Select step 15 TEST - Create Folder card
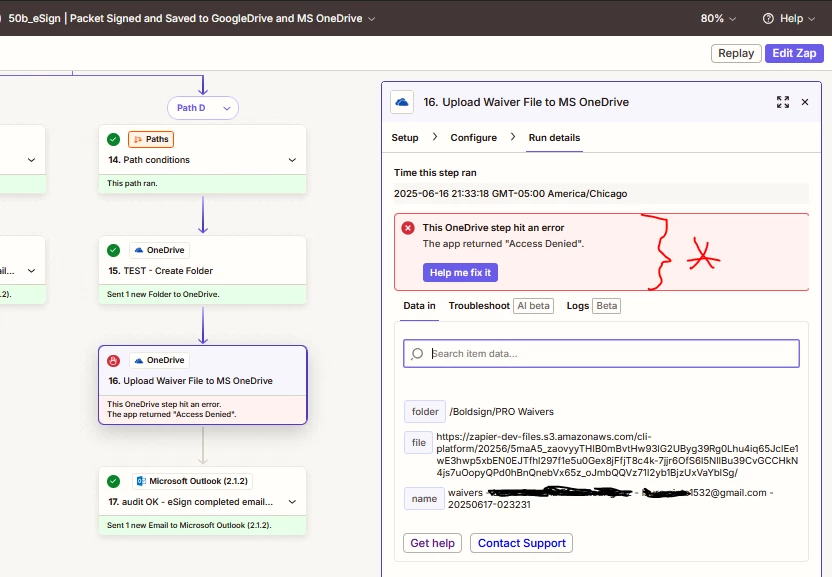Screen dimensions: 832x577 pos(203,270)
